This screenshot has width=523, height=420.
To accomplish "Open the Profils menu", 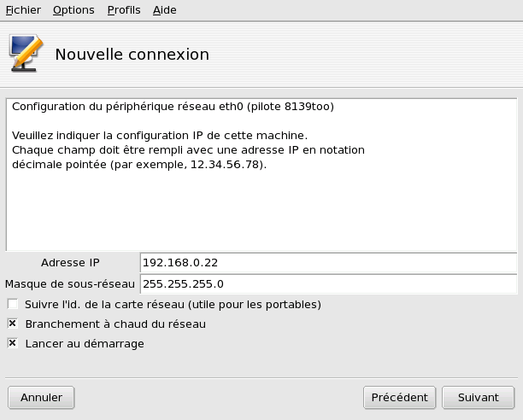I will click(x=124, y=10).
